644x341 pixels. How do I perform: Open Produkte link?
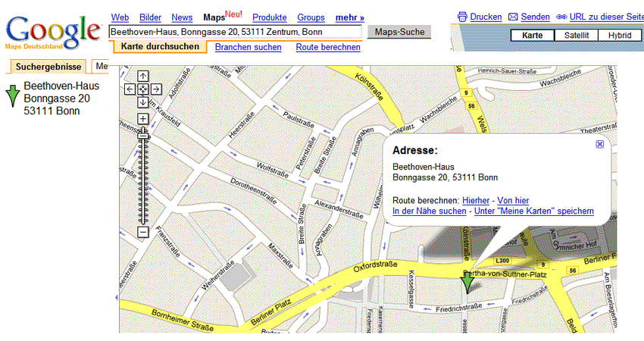click(270, 17)
